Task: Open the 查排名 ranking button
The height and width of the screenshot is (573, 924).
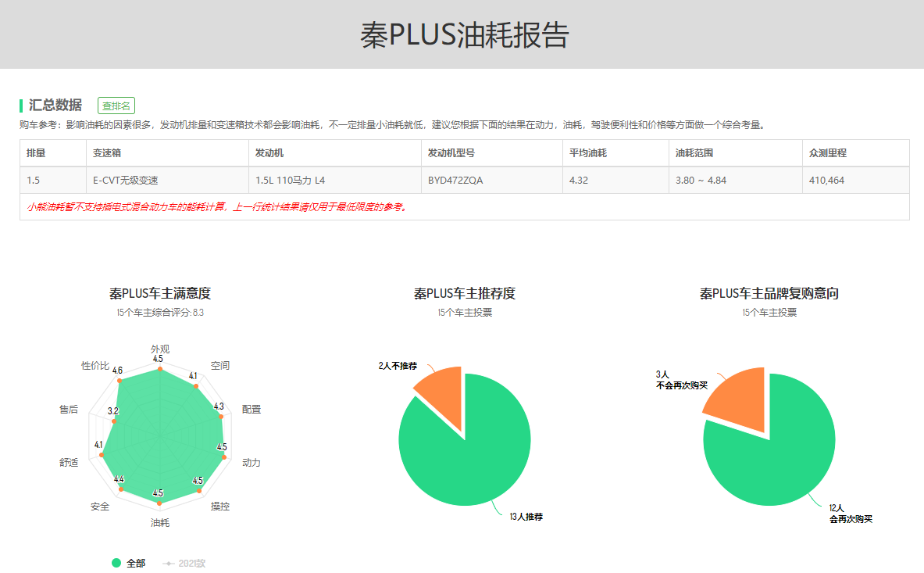Action: [116, 106]
